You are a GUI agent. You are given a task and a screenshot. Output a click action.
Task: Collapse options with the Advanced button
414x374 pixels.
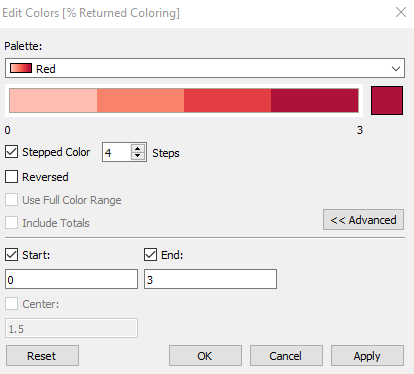[x=363, y=220]
